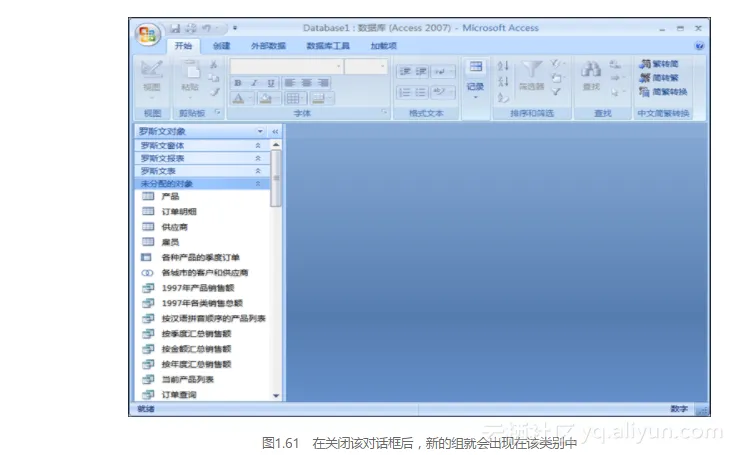Screen dimensions: 734x455
Task: Expand the 罗斯文报表 group
Action: 202,158
